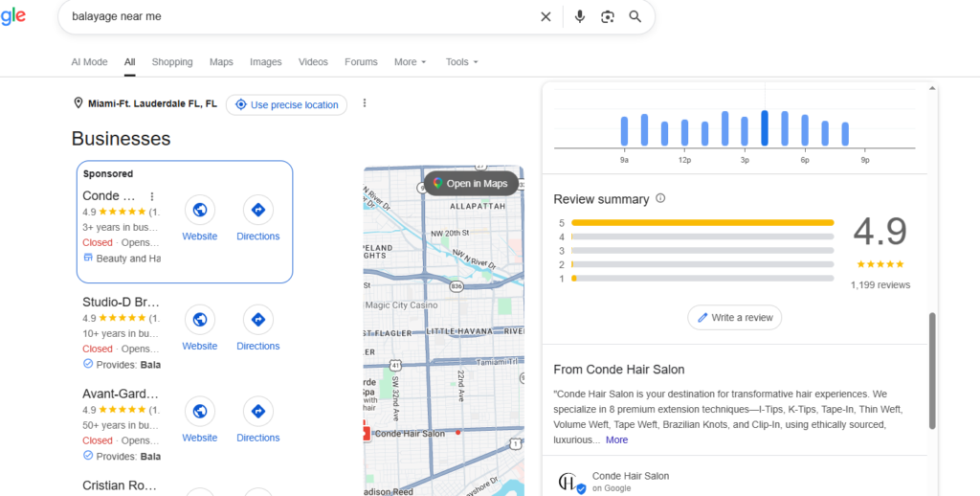The width and height of the screenshot is (980, 496).
Task: Click the Provides: Bala text under Studio-D
Action: tap(128, 365)
